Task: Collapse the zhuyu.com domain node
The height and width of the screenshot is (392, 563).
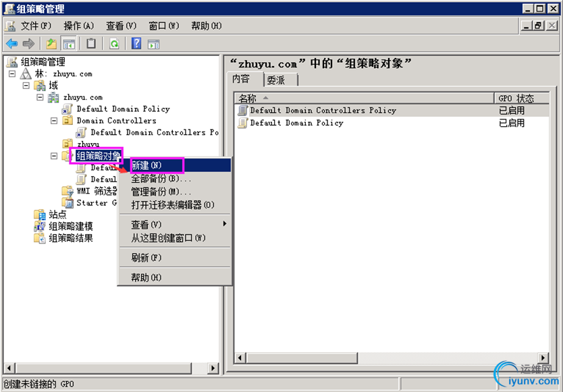Action: 40,97
